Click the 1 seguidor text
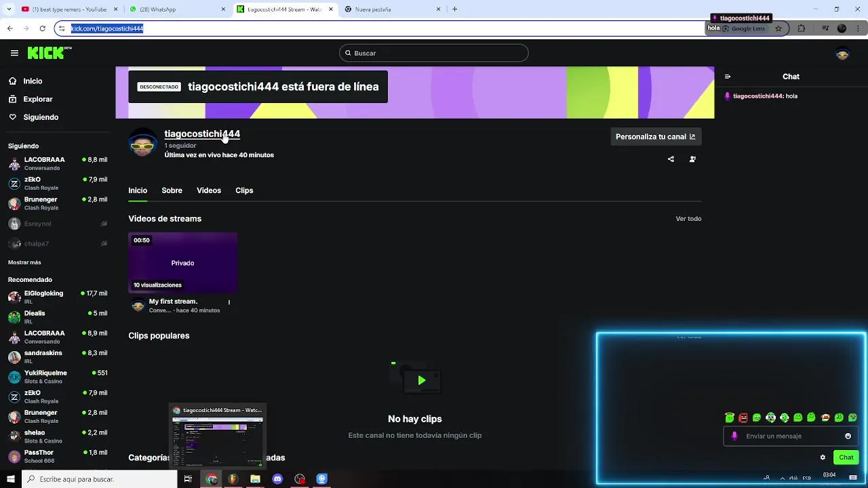This screenshot has height=488, width=868. (x=180, y=146)
